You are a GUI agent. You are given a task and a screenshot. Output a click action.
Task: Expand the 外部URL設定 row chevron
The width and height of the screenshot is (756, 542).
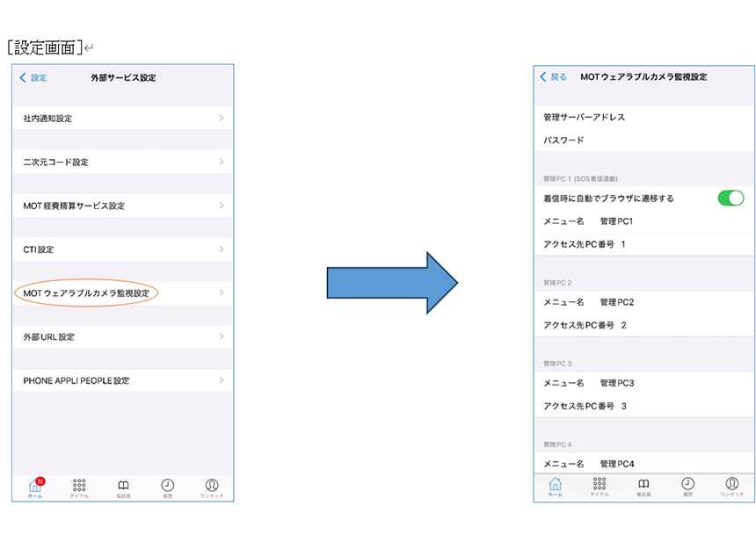(221, 336)
